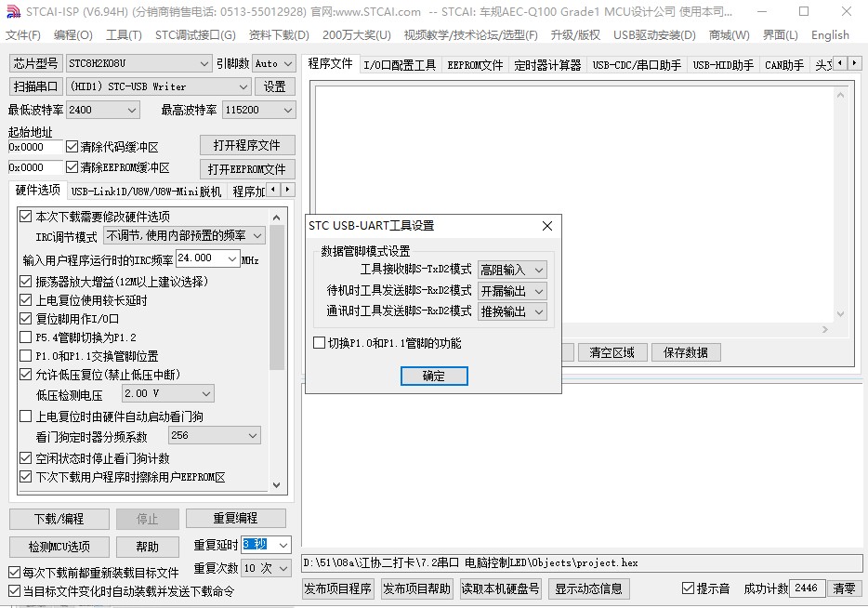Enable 上电复位时由硬件自动启动看门狗 checkbox
868x608 pixels.
[x=25, y=416]
